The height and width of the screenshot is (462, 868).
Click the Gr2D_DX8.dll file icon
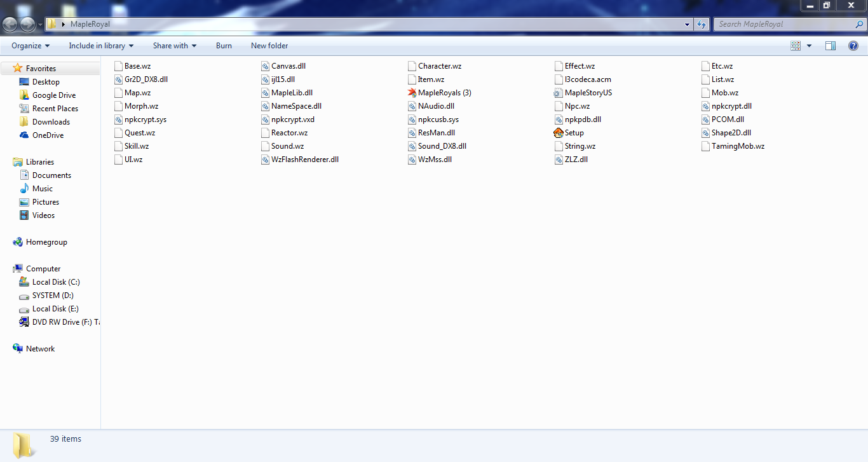119,79
